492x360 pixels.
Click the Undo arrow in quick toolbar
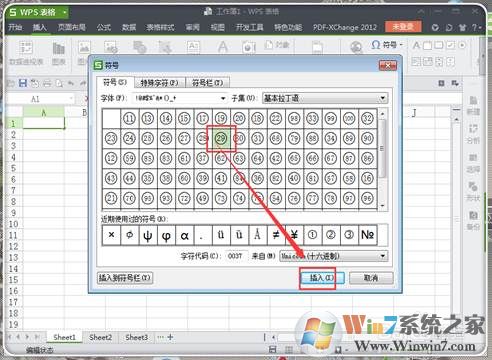(71, 83)
